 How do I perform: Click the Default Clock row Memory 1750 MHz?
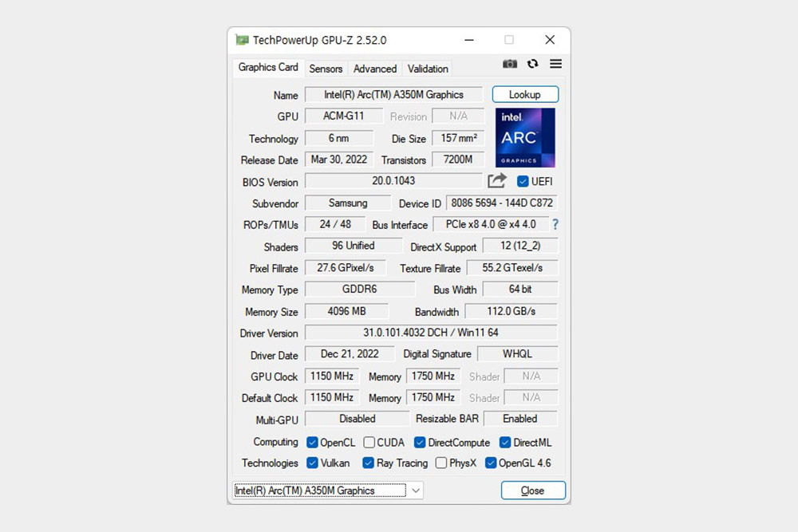coord(433,397)
